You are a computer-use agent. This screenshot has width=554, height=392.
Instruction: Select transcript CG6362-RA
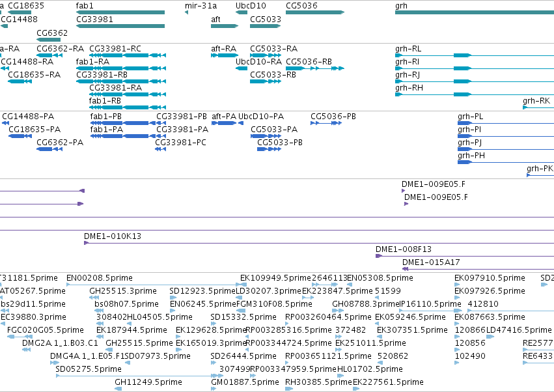coord(49,55)
